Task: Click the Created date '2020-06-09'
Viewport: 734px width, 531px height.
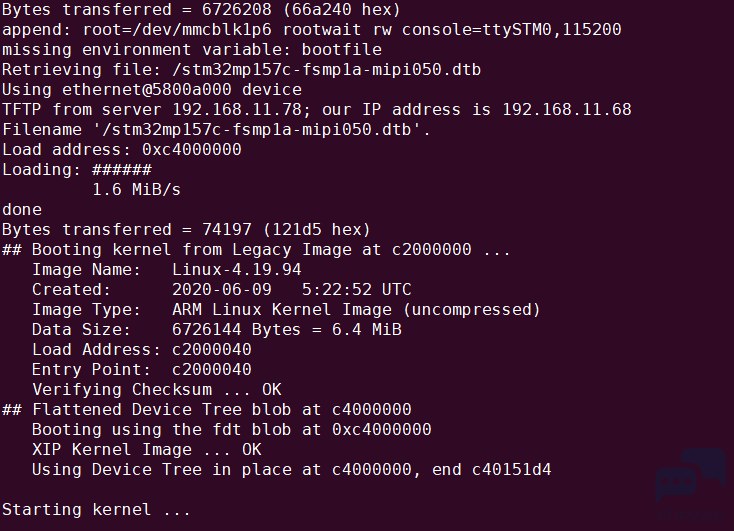Action: (221, 289)
